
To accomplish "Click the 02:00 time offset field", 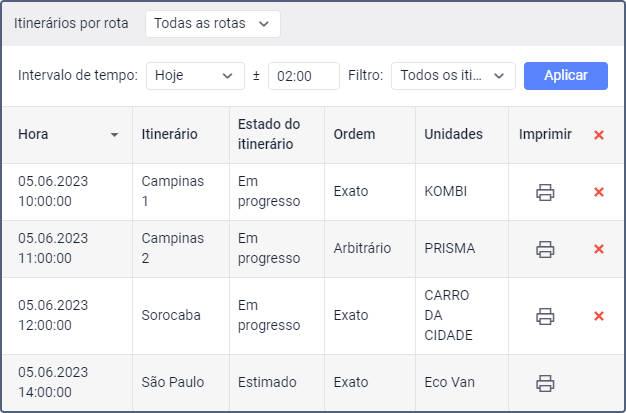I will click(303, 76).
